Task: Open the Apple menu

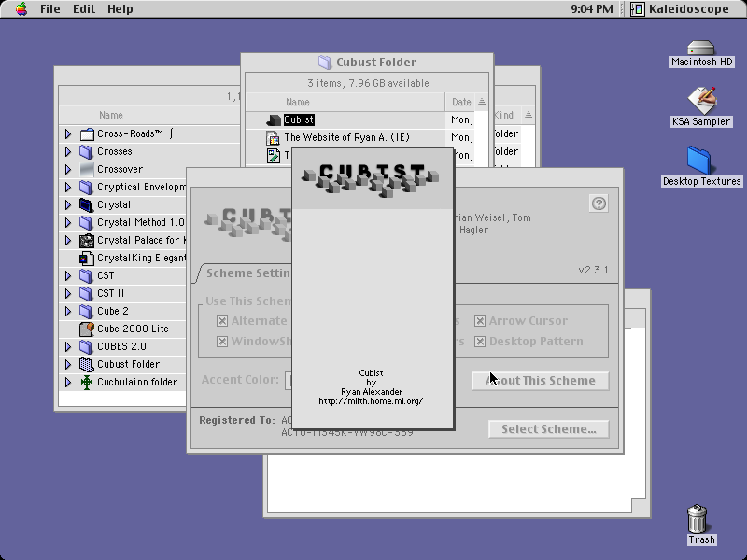Action: [21, 9]
